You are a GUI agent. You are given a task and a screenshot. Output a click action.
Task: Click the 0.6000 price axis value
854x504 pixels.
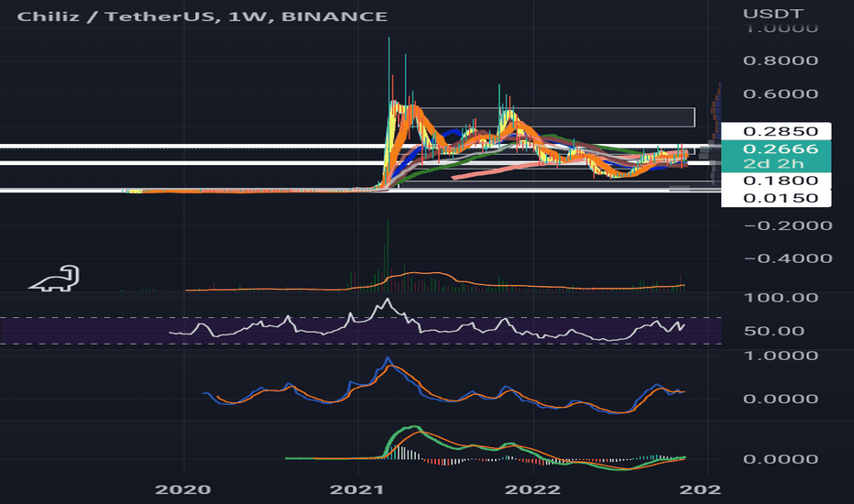click(781, 93)
